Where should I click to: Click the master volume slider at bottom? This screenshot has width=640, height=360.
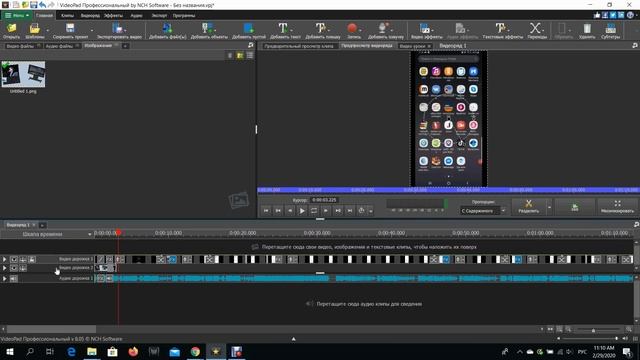click(x=590, y=339)
